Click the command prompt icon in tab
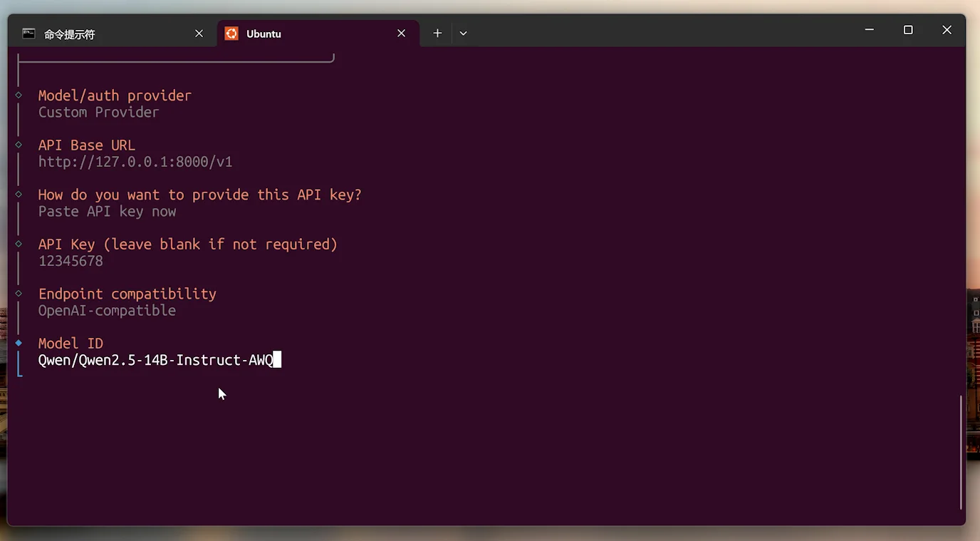This screenshot has width=980, height=541. [x=28, y=34]
